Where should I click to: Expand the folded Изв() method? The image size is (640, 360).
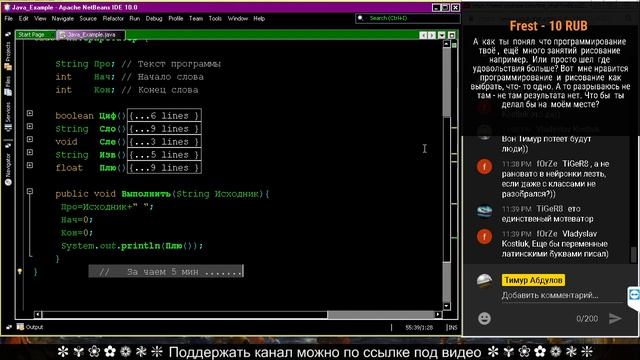click(x=30, y=152)
